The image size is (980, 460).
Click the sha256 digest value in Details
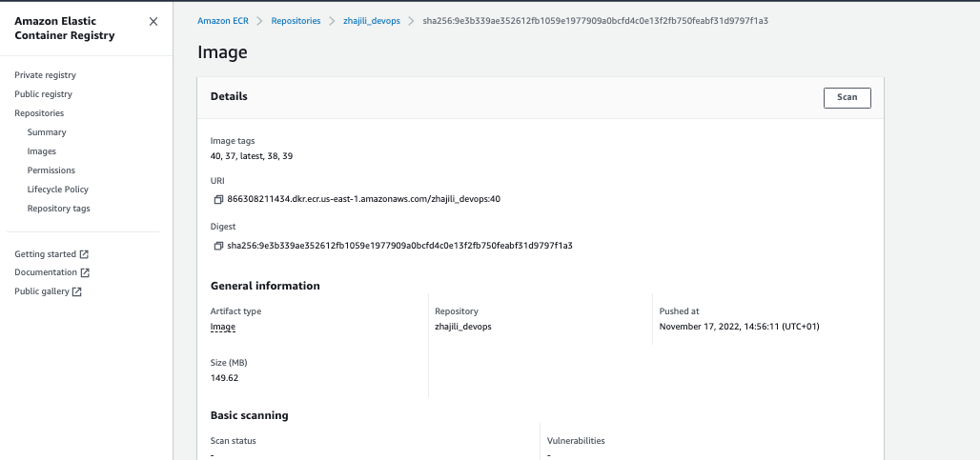(400, 246)
